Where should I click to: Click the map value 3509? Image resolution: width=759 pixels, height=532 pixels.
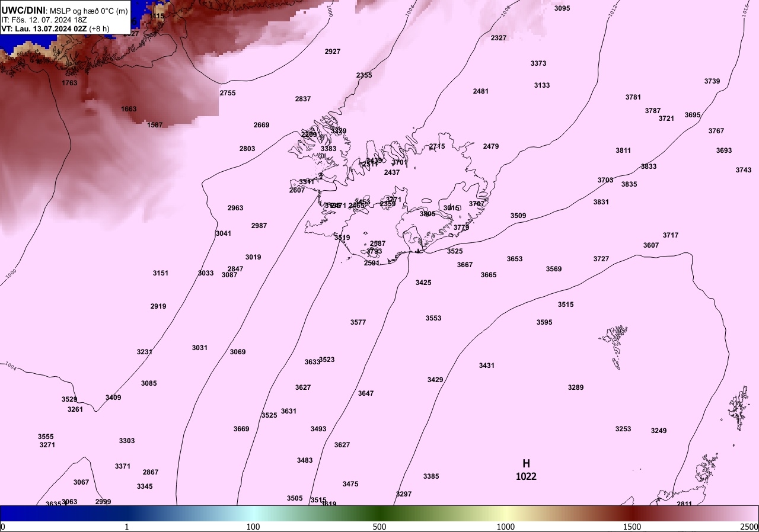coord(518,216)
